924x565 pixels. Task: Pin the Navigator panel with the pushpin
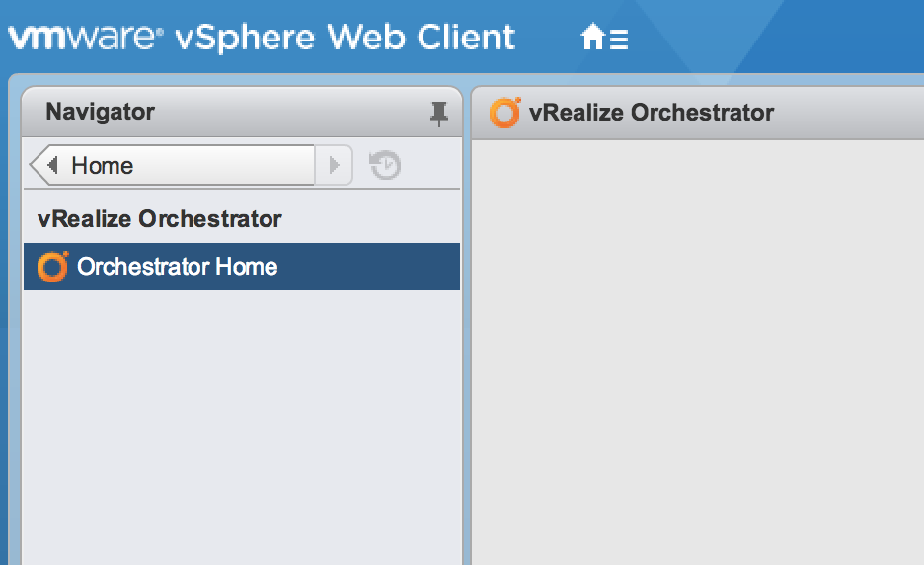click(x=439, y=114)
